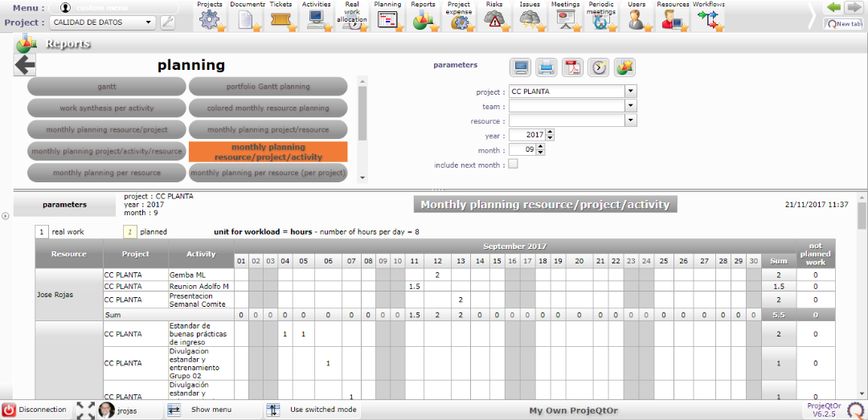868x420 pixels.
Task: Open the team parameter dropdown
Action: click(x=630, y=106)
